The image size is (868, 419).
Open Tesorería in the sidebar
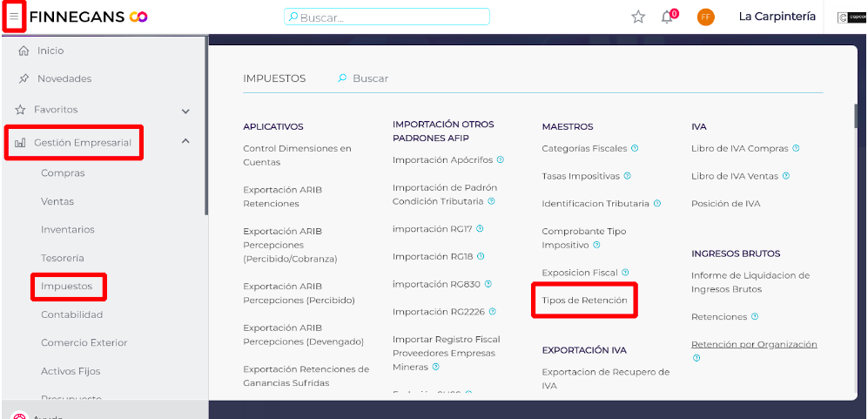pyautogui.click(x=62, y=258)
